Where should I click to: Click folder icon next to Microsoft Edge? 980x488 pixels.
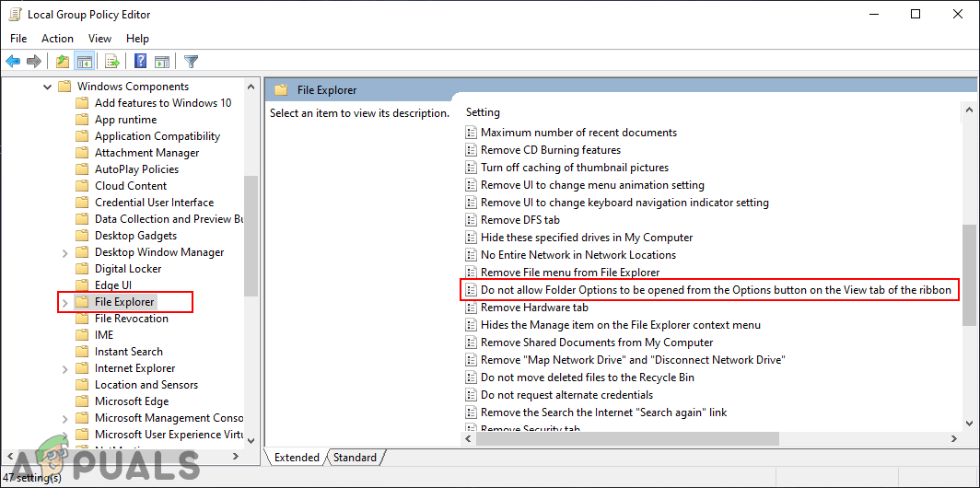click(x=82, y=401)
